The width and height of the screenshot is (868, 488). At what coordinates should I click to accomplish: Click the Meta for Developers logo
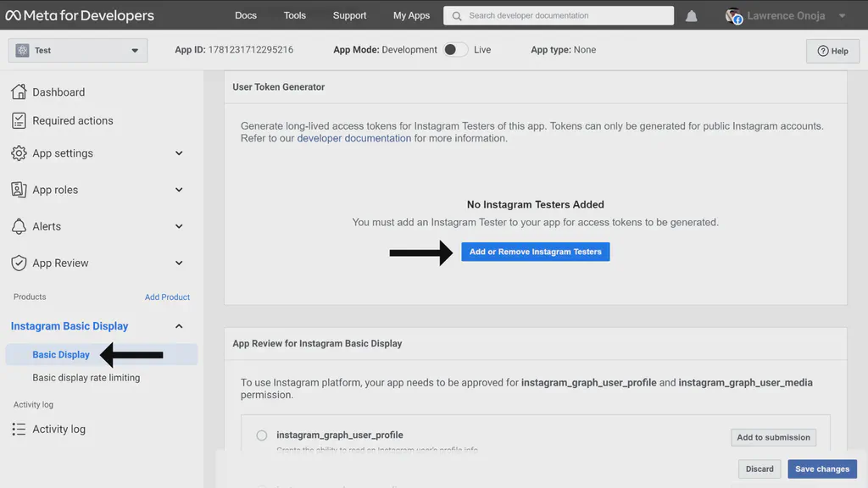tap(80, 16)
